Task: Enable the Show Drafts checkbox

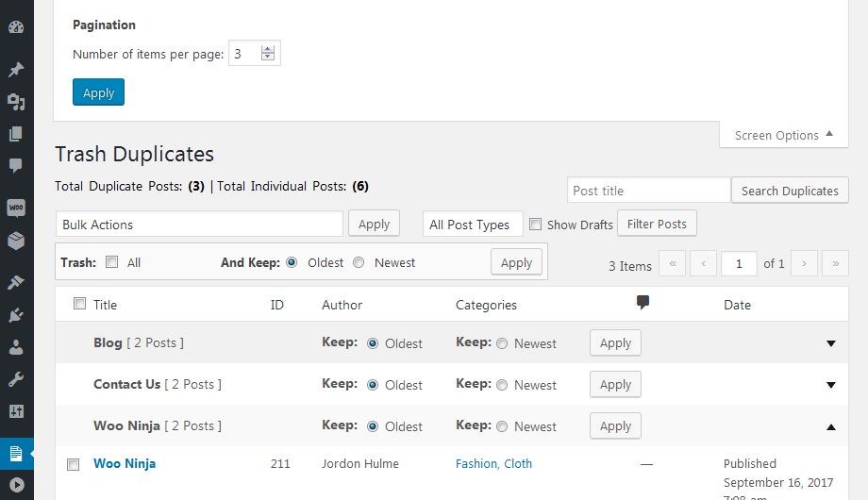Action: (x=536, y=225)
